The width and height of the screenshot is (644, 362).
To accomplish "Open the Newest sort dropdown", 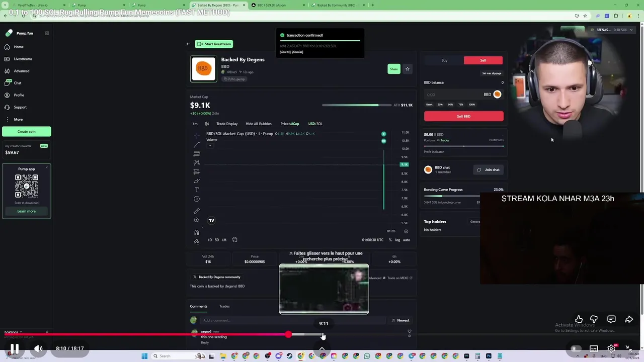I will 400,320.
